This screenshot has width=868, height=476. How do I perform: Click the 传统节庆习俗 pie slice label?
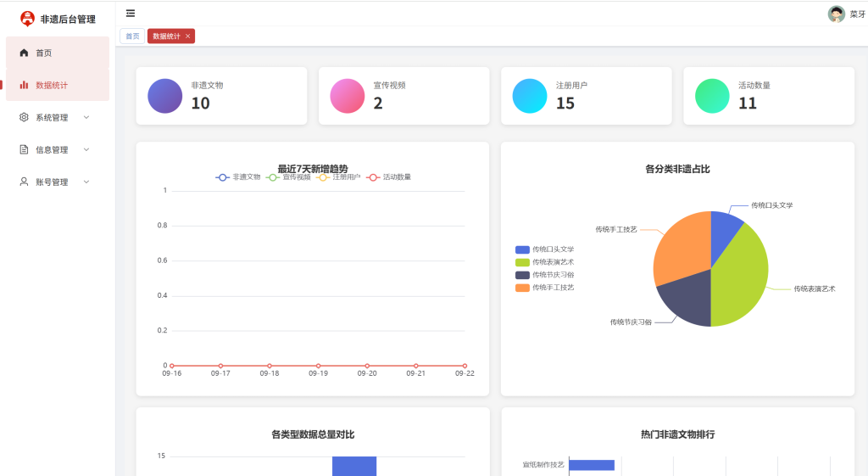tap(631, 322)
